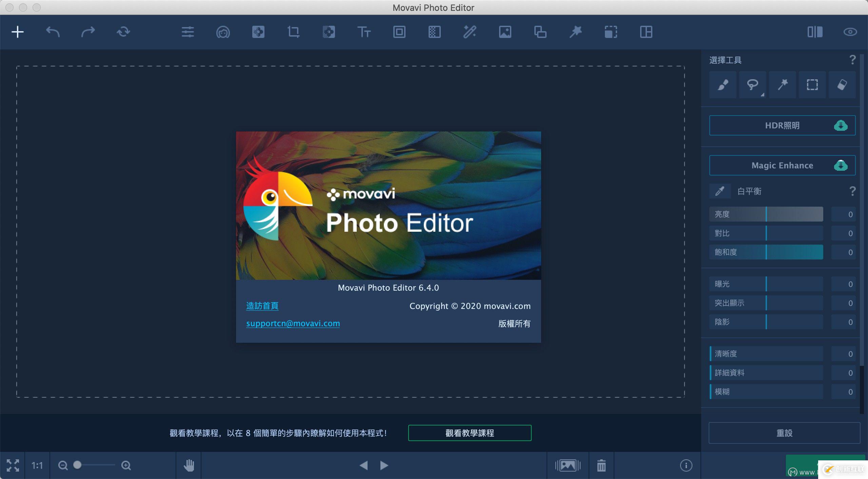Select the Crop tool in the toolbar
The width and height of the screenshot is (868, 479).
293,32
